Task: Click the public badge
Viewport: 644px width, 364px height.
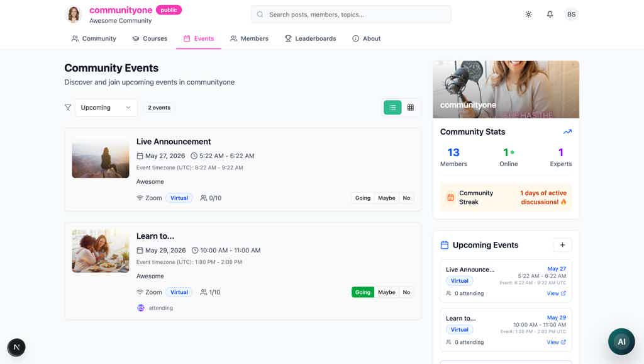Action: click(169, 10)
